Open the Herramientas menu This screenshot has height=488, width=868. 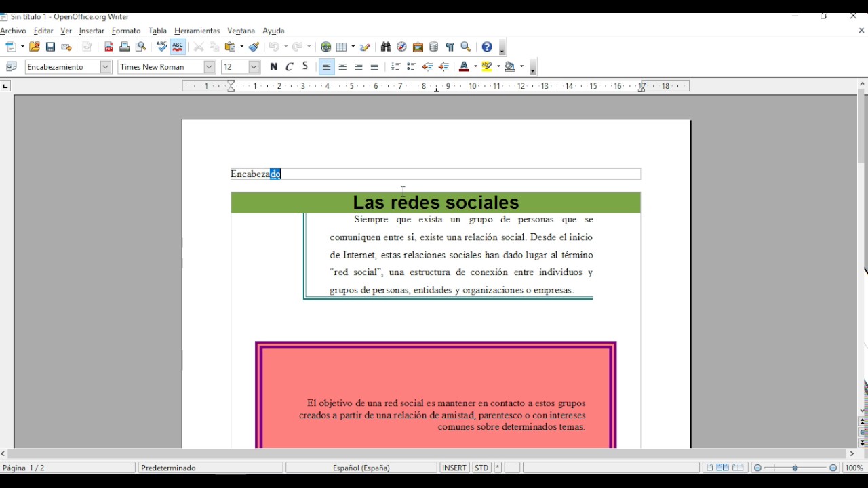pyautogui.click(x=197, y=30)
